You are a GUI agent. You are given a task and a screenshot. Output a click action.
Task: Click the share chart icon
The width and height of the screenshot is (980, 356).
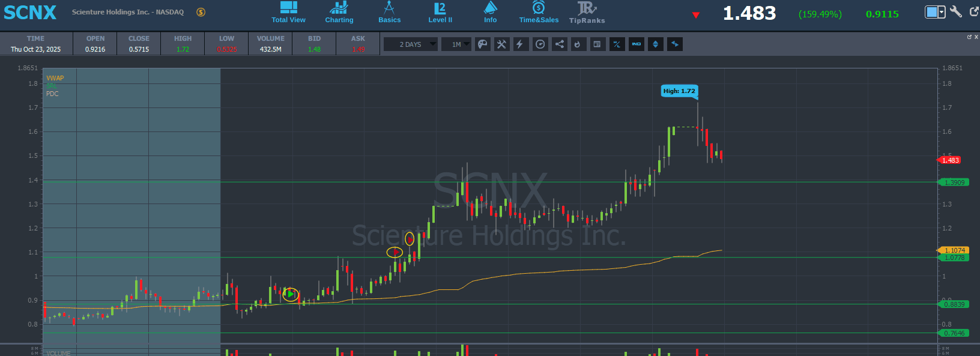pyautogui.click(x=559, y=44)
